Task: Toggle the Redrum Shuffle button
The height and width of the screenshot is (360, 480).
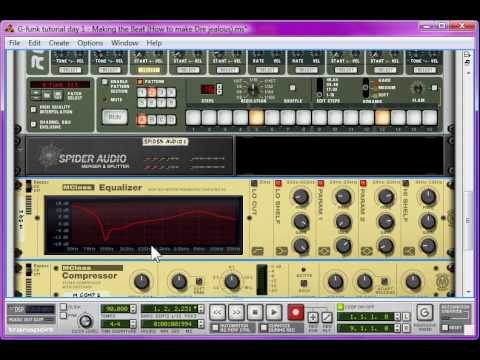Action: [x=292, y=88]
